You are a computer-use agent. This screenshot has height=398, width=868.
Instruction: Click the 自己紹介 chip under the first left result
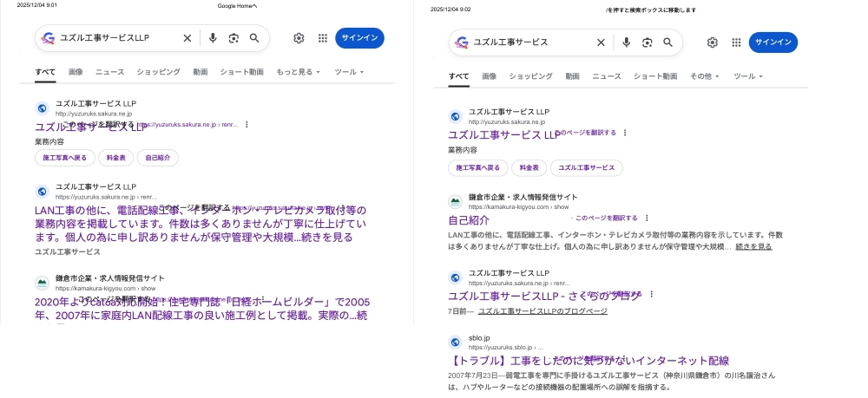(158, 158)
